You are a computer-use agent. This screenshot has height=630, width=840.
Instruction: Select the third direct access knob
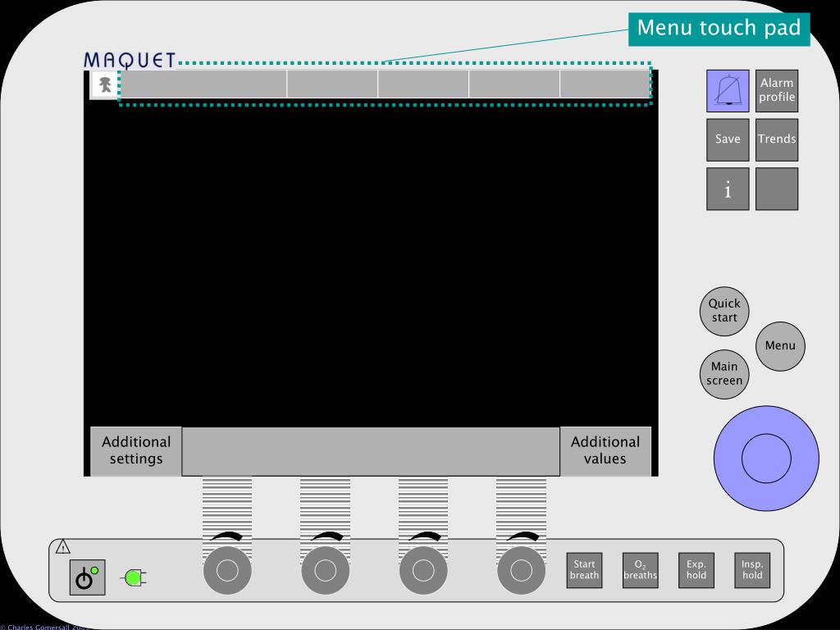[x=423, y=571]
